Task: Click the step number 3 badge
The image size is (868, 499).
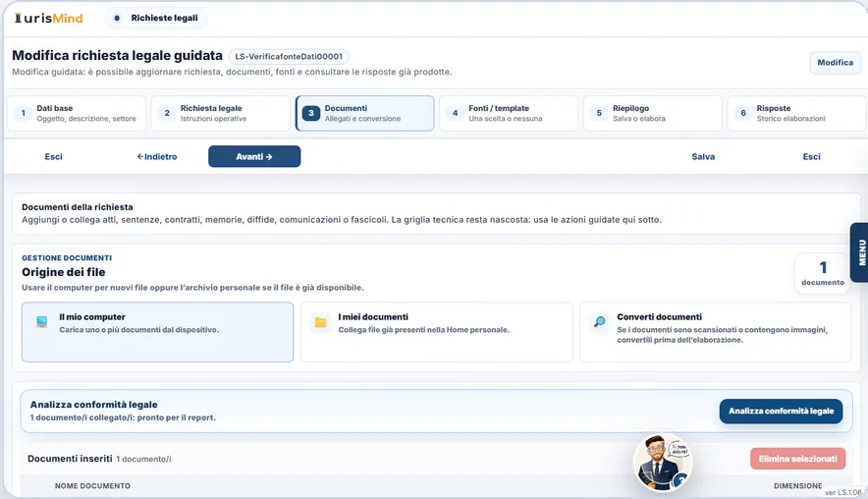Action: pyautogui.click(x=311, y=113)
